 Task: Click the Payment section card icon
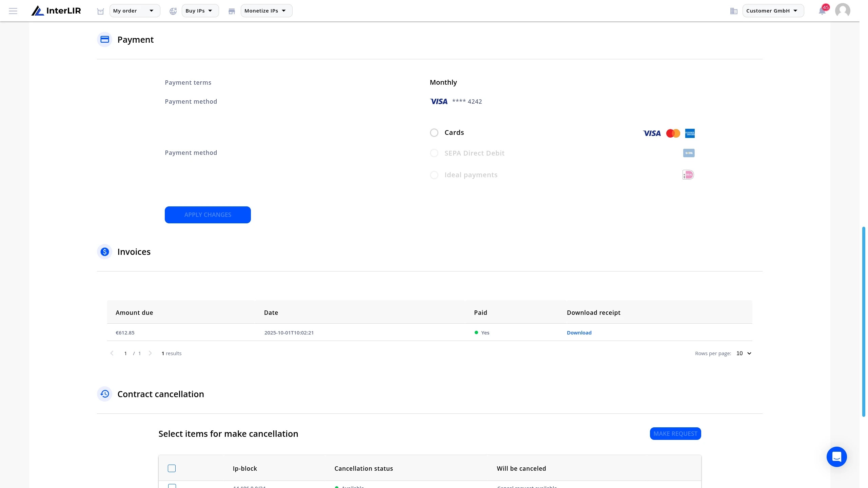click(x=105, y=40)
